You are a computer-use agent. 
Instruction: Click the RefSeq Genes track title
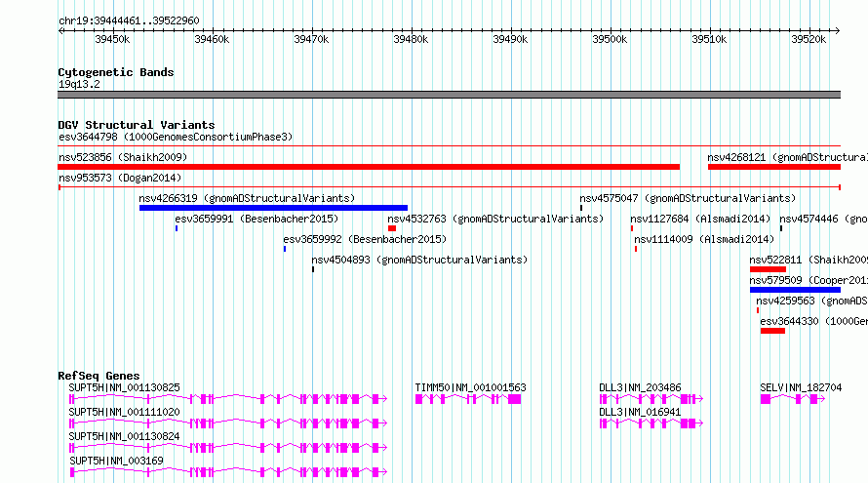tap(99, 376)
